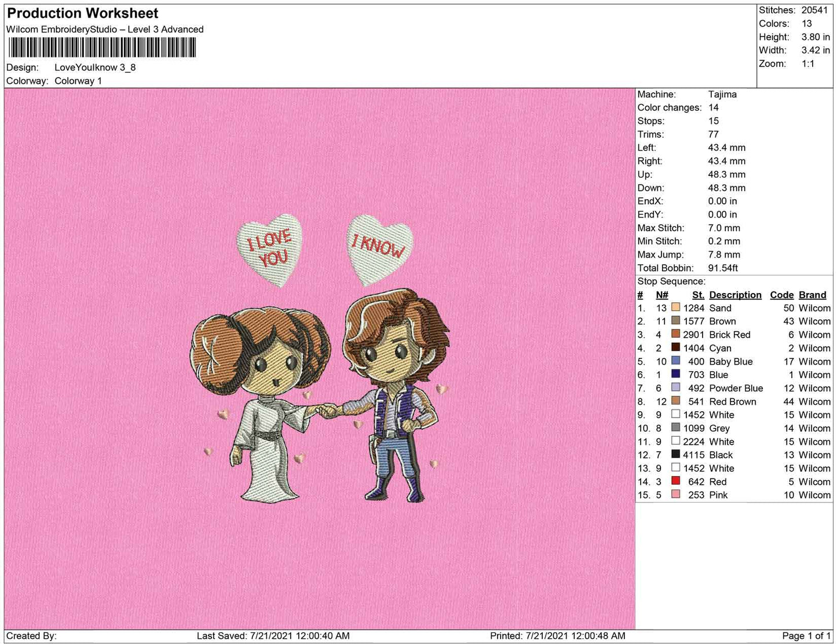Select the 'Brick Red' description text
837x644 pixels.
click(729, 335)
